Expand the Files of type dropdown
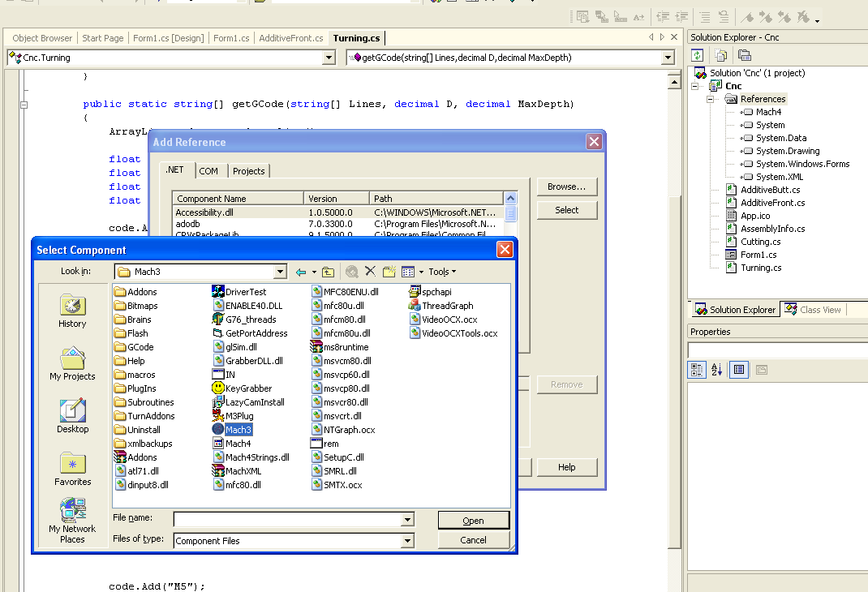The width and height of the screenshot is (868, 592). (407, 541)
